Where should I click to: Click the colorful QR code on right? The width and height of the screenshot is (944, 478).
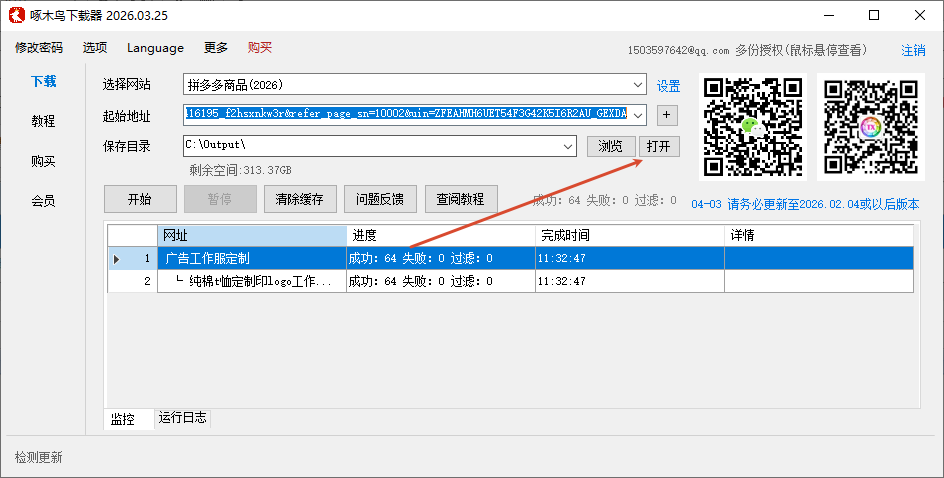pyautogui.click(x=867, y=126)
